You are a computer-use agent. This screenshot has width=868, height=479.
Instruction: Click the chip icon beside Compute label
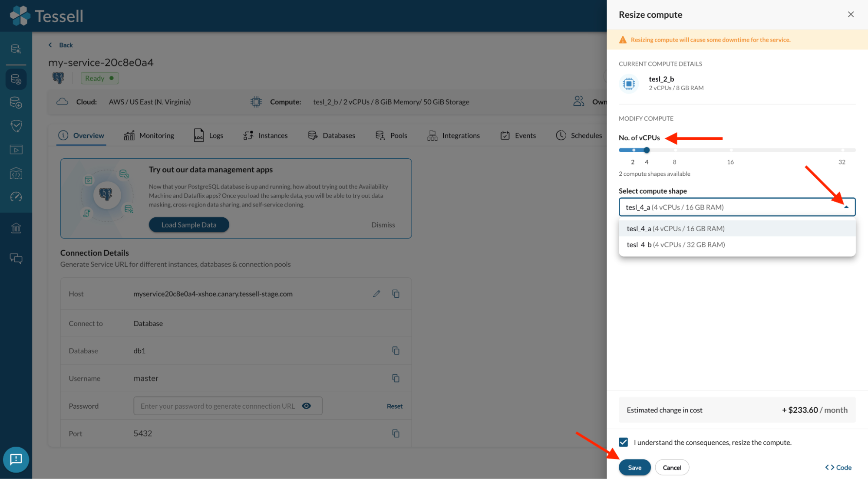256,102
